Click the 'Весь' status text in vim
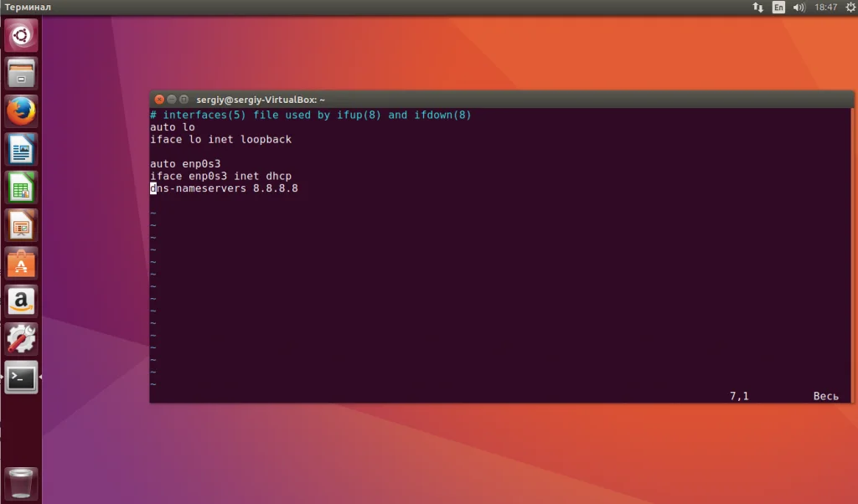 [825, 396]
